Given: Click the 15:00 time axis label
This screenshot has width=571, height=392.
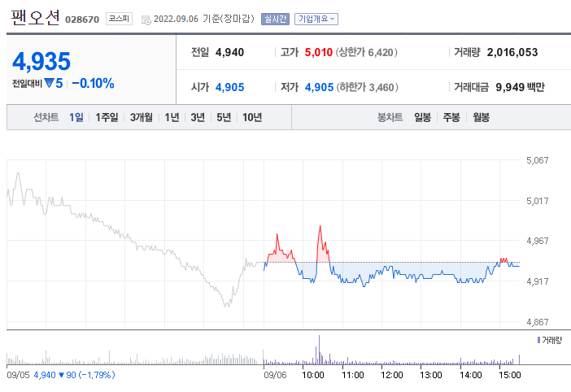Looking at the screenshot, I should tap(509, 375).
